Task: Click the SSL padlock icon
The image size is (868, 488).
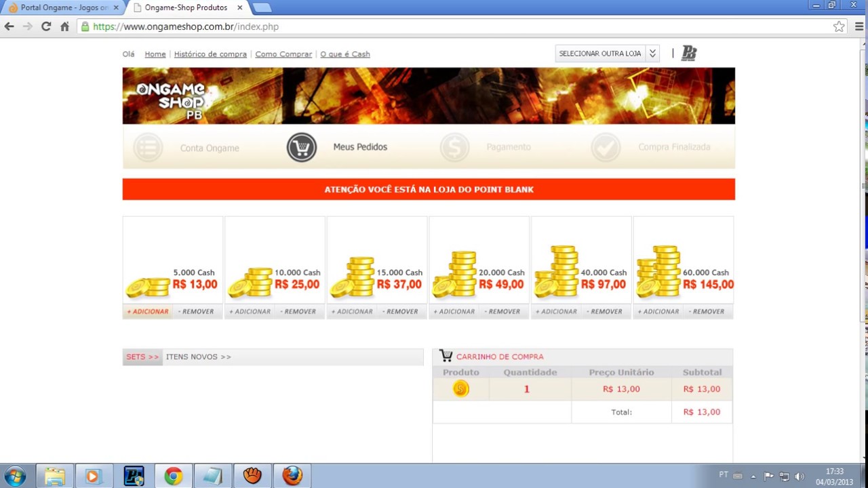Action: pos(85,26)
